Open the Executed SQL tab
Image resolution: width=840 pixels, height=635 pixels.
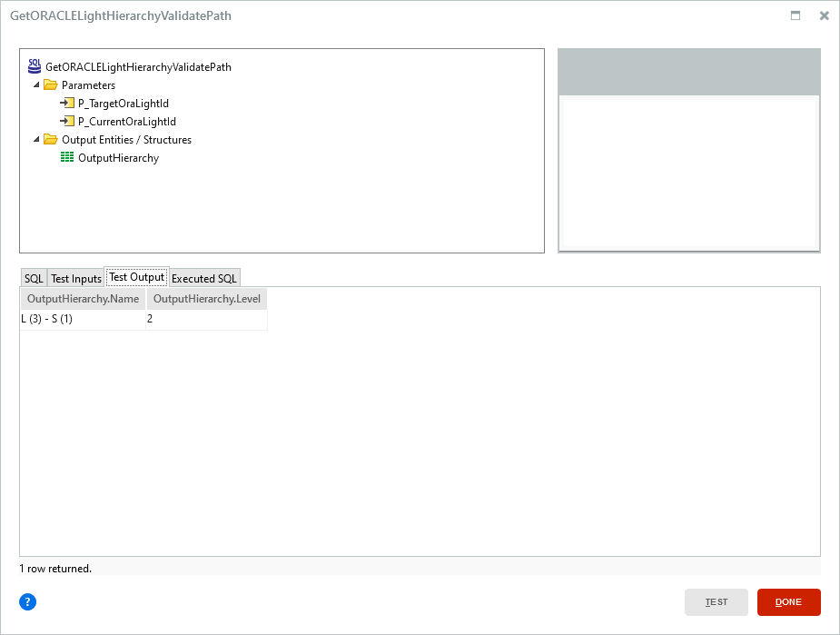click(204, 278)
